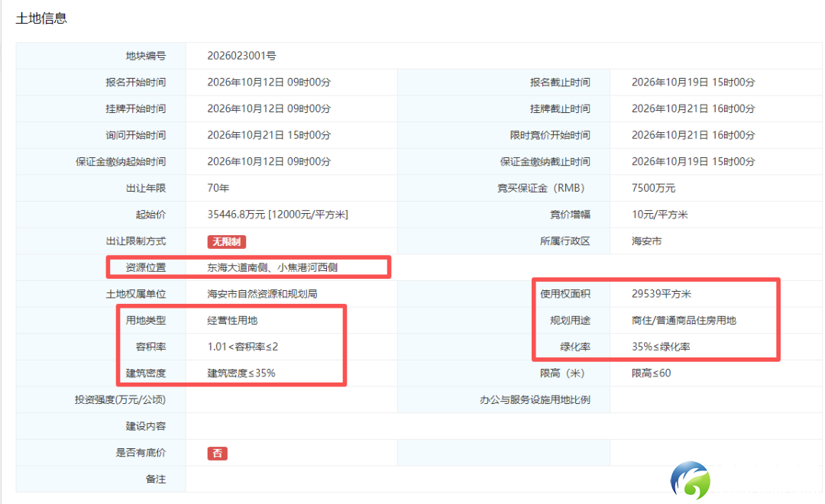Select height limit 限高≤60
This screenshot has height=504, width=825.
point(652,373)
